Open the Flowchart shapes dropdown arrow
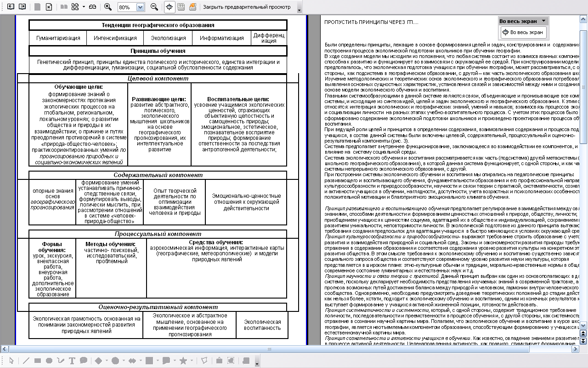Screen dimensions: 588x368 pyautogui.click(x=158, y=361)
